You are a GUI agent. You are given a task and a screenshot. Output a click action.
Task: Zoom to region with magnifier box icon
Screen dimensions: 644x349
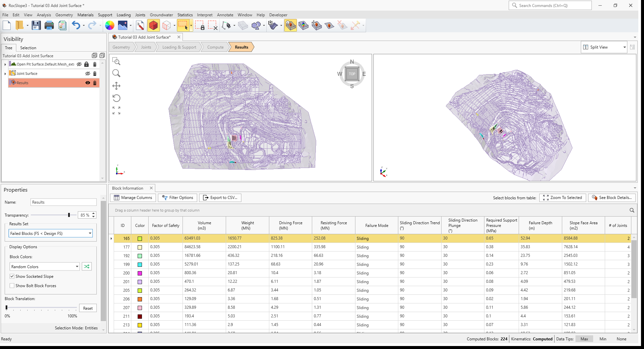pyautogui.click(x=116, y=61)
